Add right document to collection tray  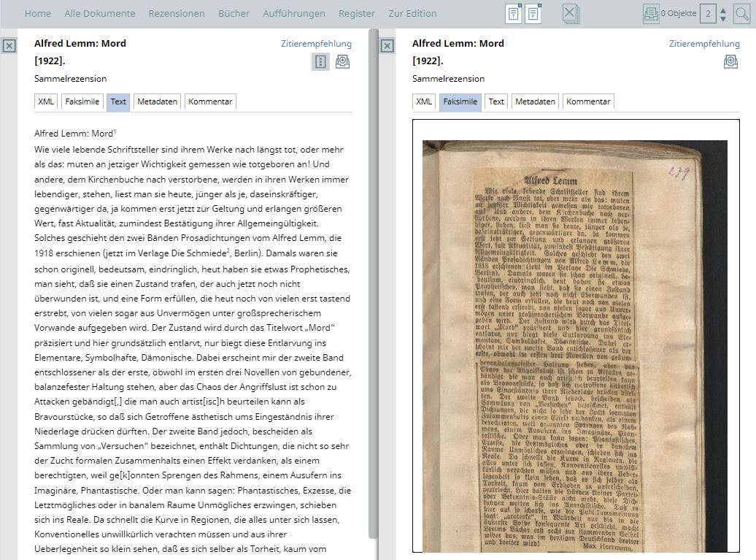(x=730, y=61)
